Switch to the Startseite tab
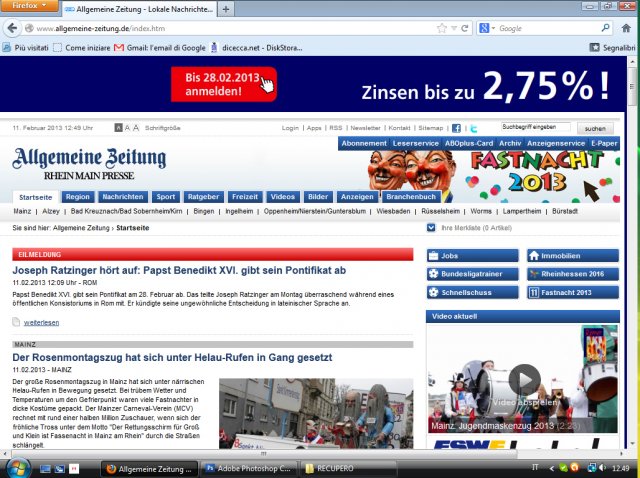Image resolution: width=640 pixels, height=478 pixels. coord(36,197)
